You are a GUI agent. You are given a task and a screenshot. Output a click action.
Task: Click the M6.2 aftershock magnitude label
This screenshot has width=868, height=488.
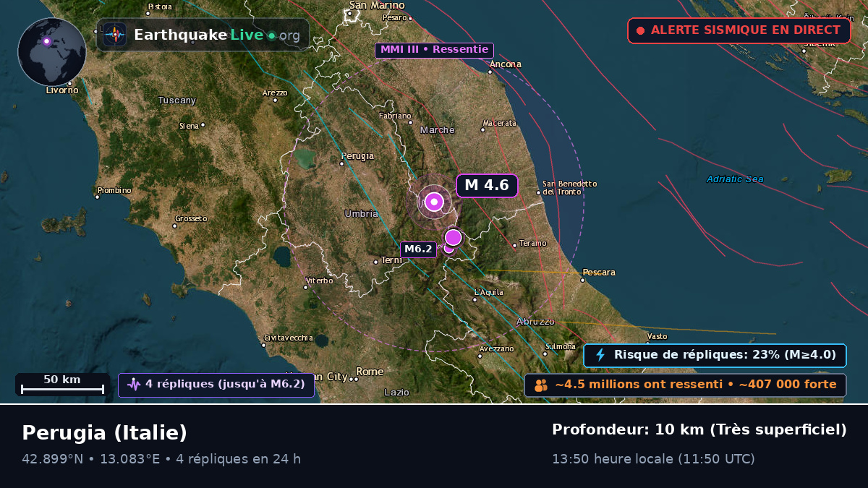click(x=418, y=249)
